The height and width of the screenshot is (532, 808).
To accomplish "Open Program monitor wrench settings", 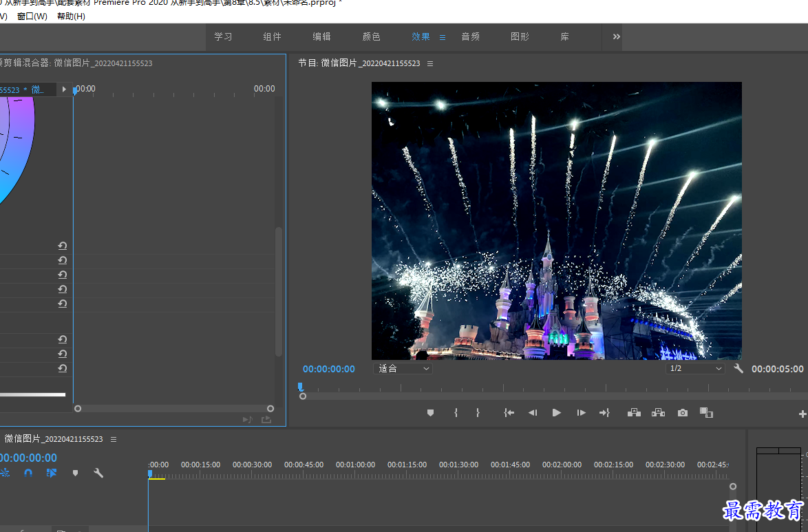I will (738, 368).
